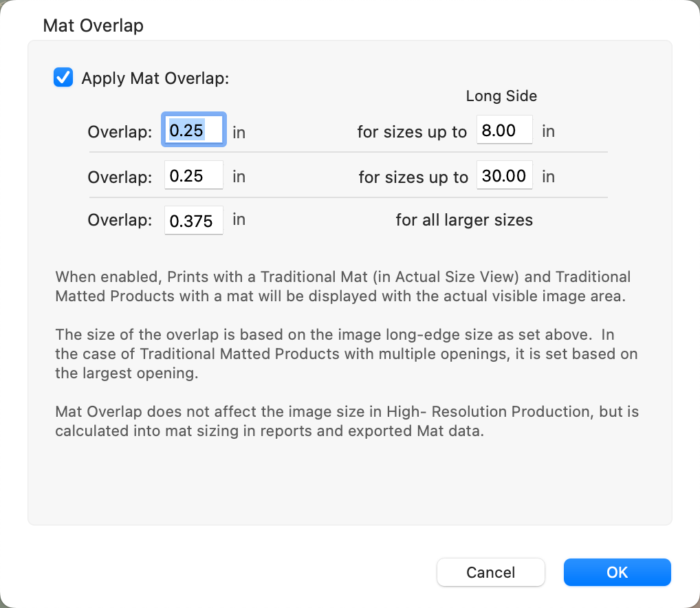This screenshot has height=608, width=700.
Task: Click "for sizes up to" beside 8.00
Action: point(412,132)
